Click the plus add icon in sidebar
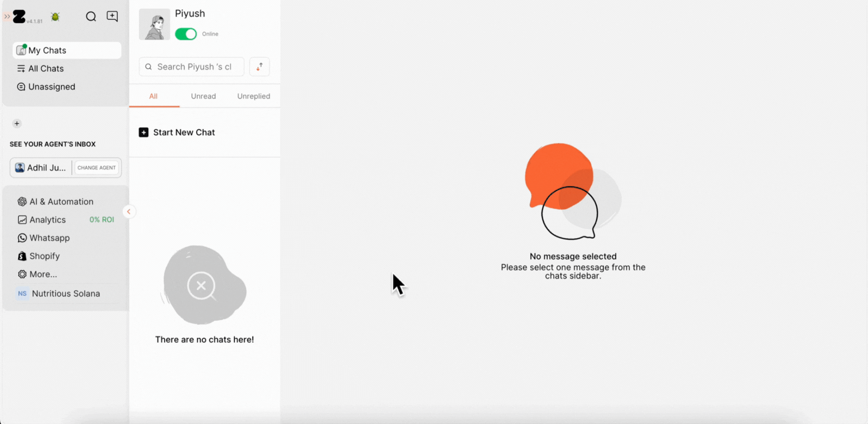The image size is (868, 424). (17, 123)
